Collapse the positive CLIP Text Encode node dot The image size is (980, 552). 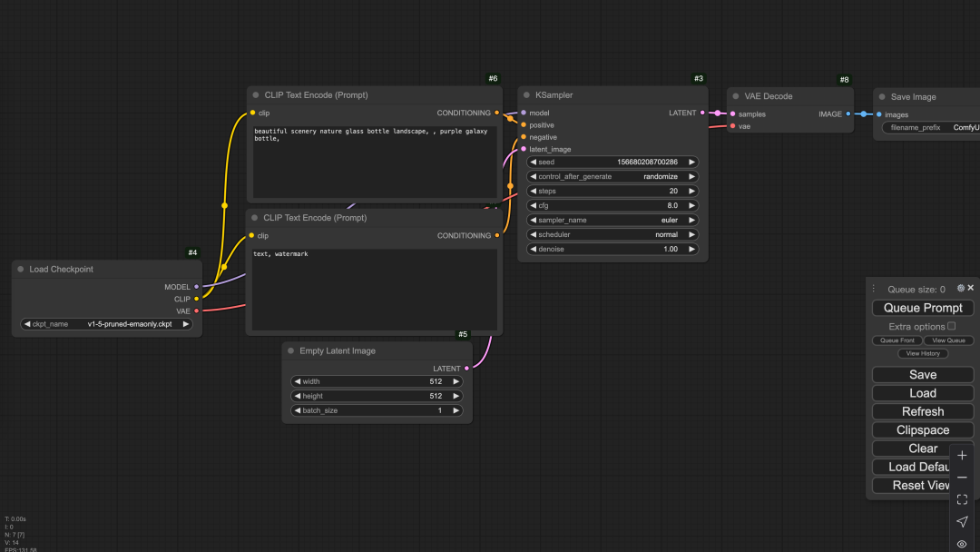[256, 95]
